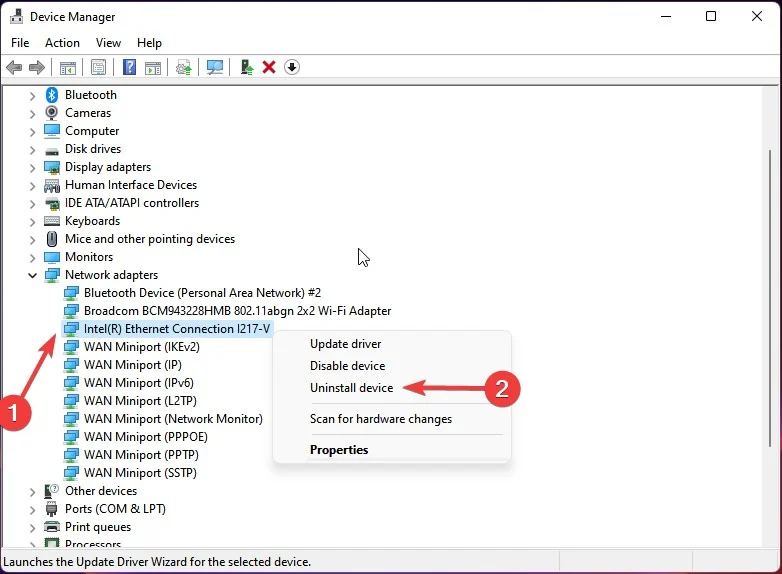Select WAN Miniport (SSTP)

pos(140,472)
